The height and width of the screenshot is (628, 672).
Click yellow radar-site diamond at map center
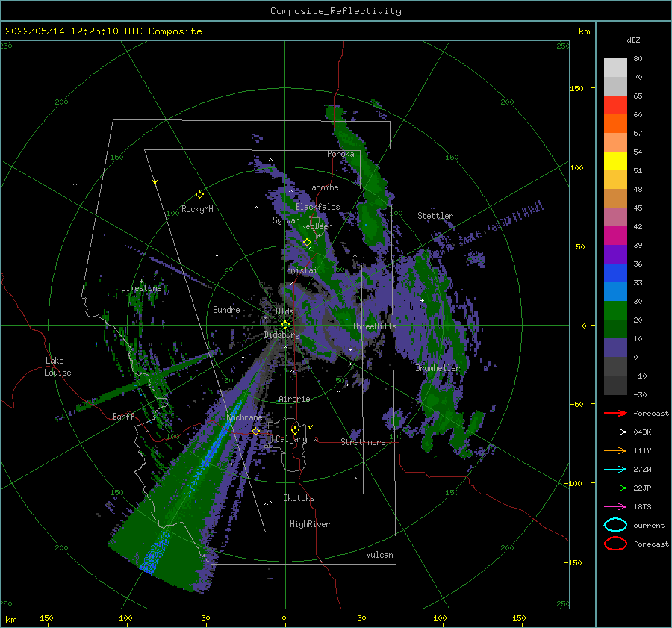coord(285,325)
